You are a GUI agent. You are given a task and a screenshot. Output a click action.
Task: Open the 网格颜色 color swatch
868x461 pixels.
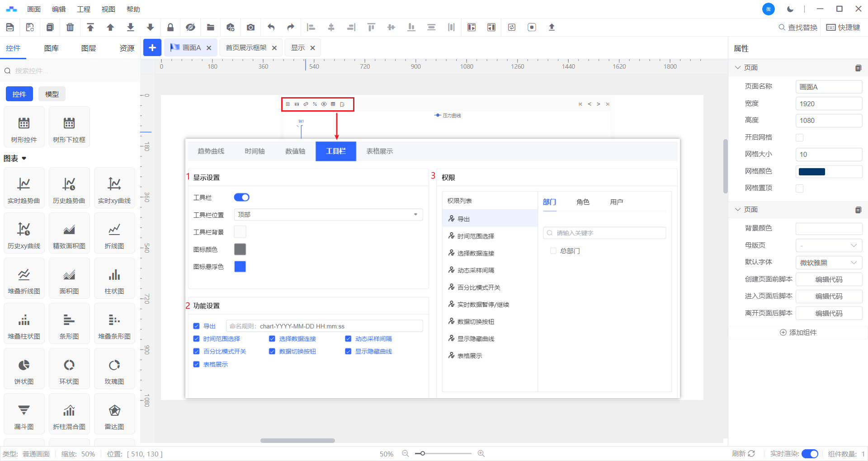pos(812,172)
